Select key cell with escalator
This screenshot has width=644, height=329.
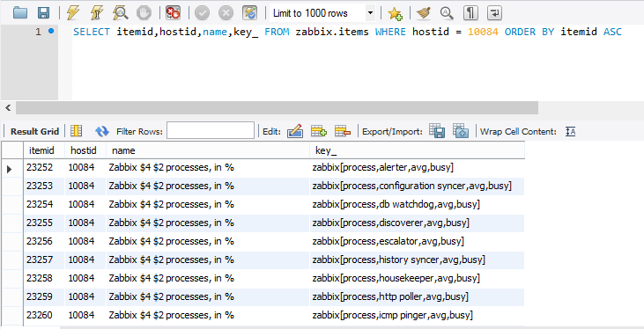point(417,241)
